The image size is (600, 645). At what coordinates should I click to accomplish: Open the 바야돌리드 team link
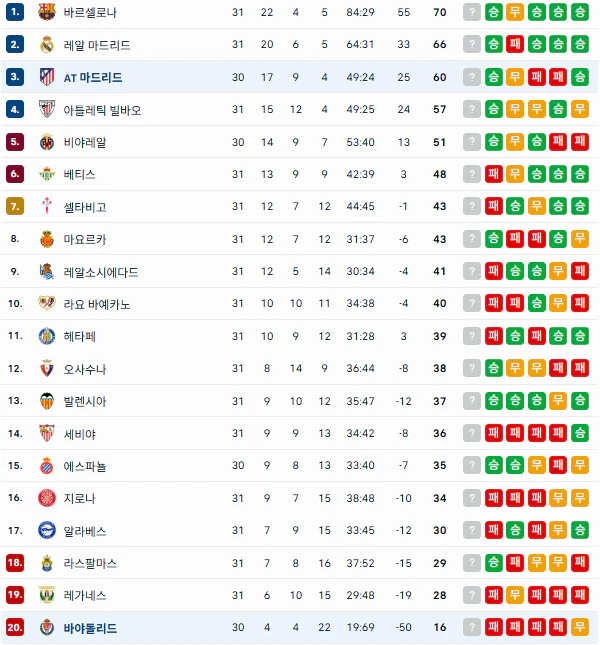coord(90,628)
